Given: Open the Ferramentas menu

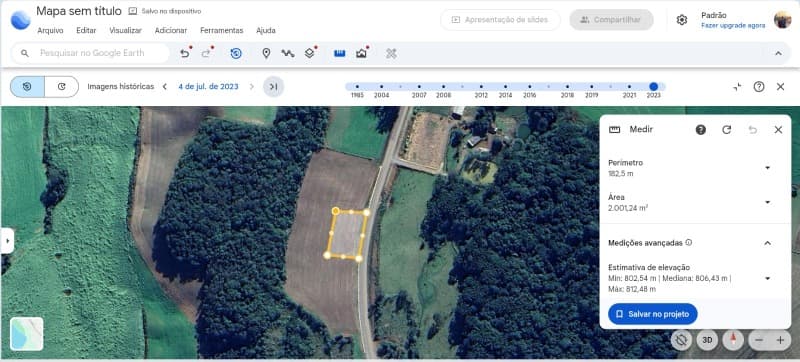Looking at the screenshot, I should pyautogui.click(x=221, y=31).
